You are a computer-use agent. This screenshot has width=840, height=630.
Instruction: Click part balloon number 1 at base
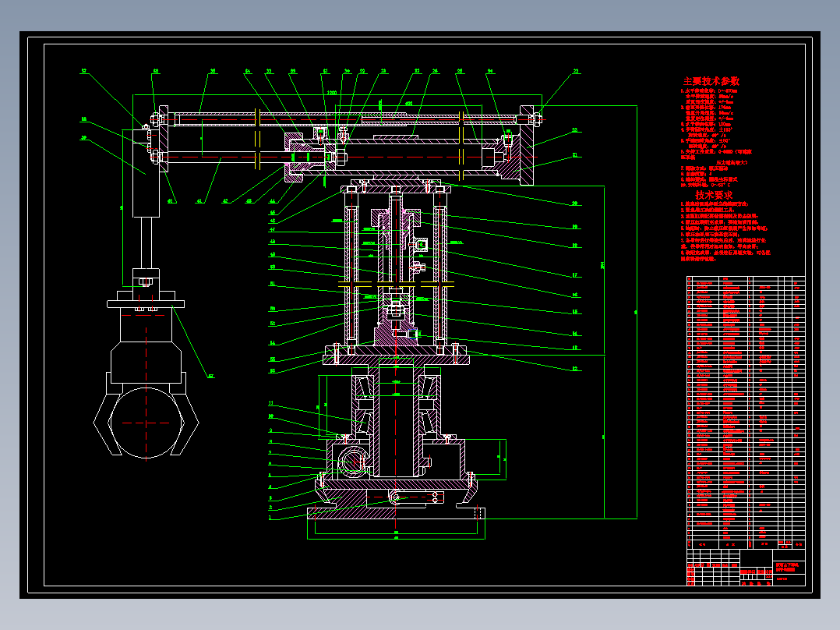[270, 518]
